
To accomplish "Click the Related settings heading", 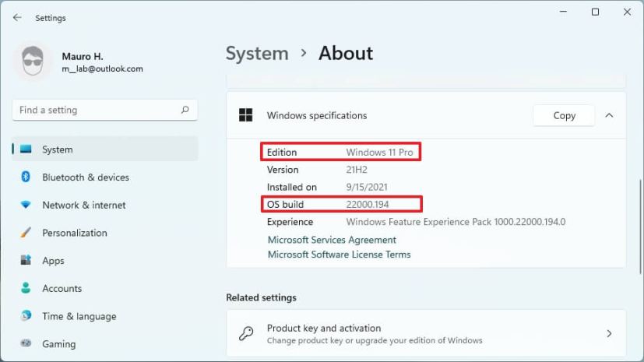I will pyautogui.click(x=261, y=297).
